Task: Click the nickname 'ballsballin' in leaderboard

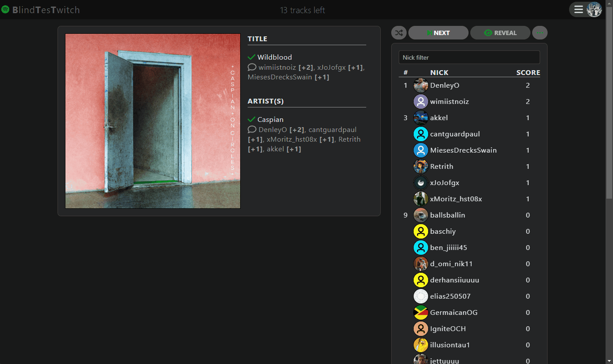Action: point(447,215)
